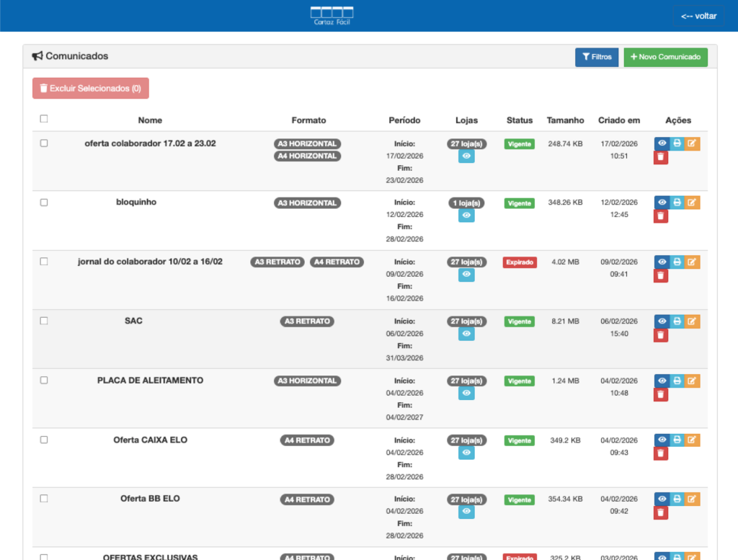Print oferta colaborador 17.02 a 23.02

(677, 143)
